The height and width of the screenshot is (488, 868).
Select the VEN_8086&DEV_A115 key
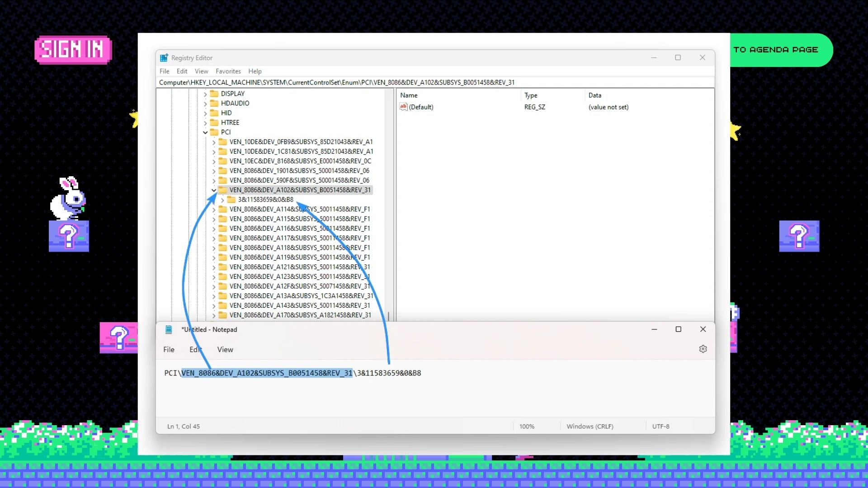click(299, 219)
